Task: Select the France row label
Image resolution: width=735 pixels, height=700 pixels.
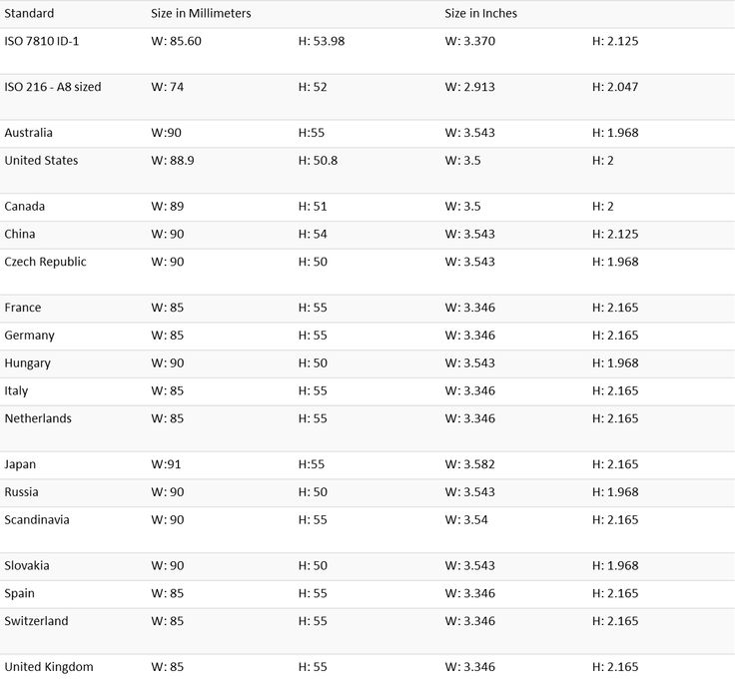Action: 23,308
